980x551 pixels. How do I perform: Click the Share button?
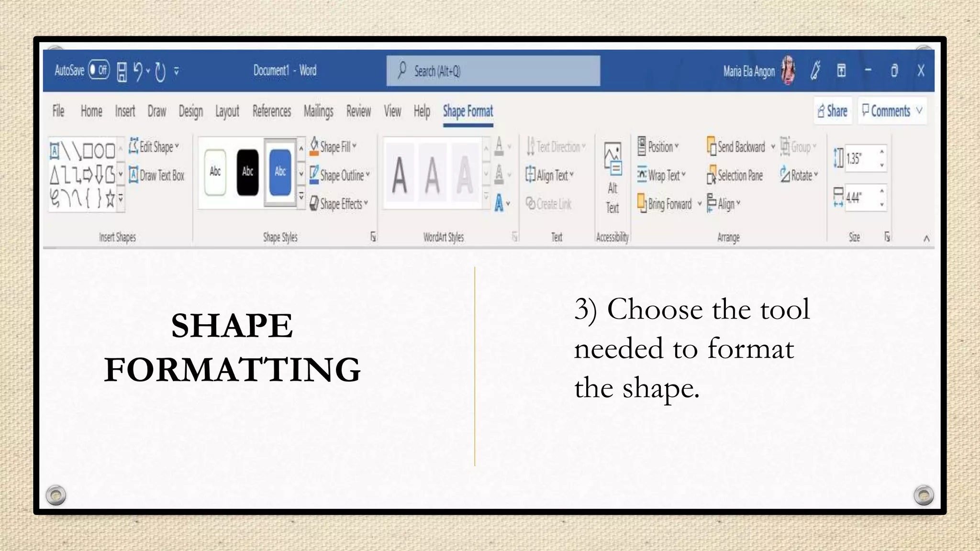click(833, 111)
